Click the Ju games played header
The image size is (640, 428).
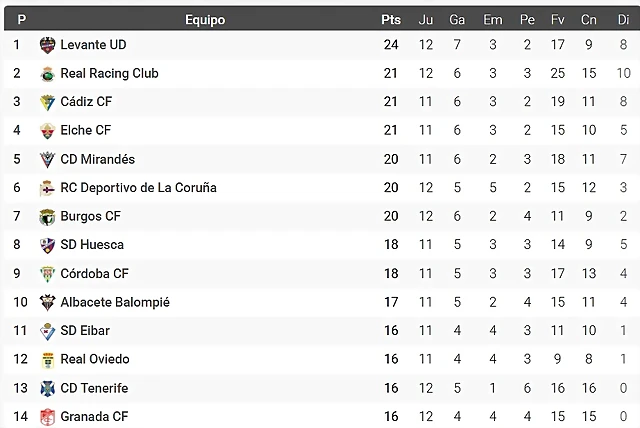pyautogui.click(x=426, y=20)
